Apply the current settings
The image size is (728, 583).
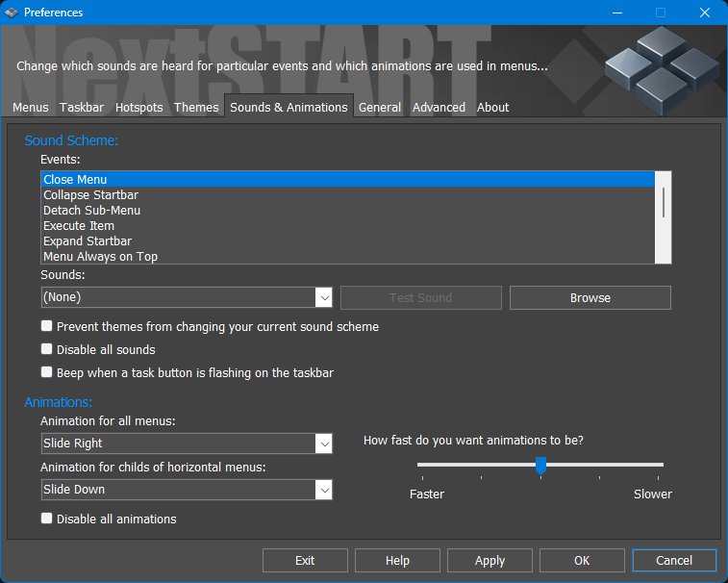tap(490, 560)
